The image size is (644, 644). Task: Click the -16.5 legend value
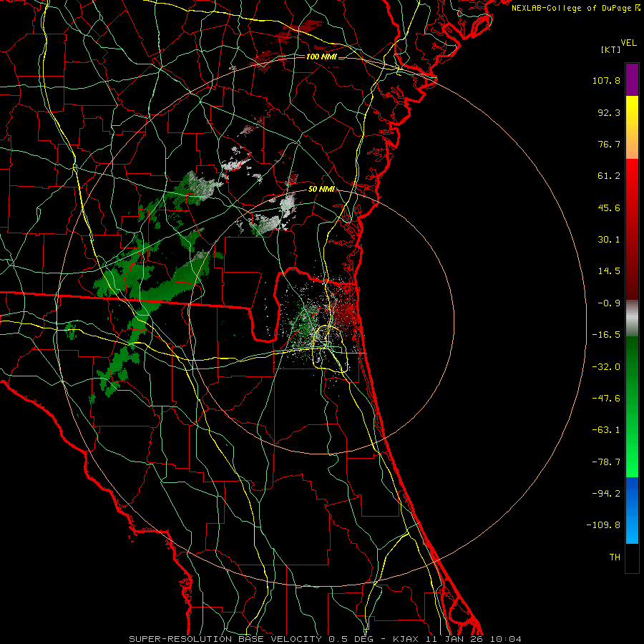606,335
